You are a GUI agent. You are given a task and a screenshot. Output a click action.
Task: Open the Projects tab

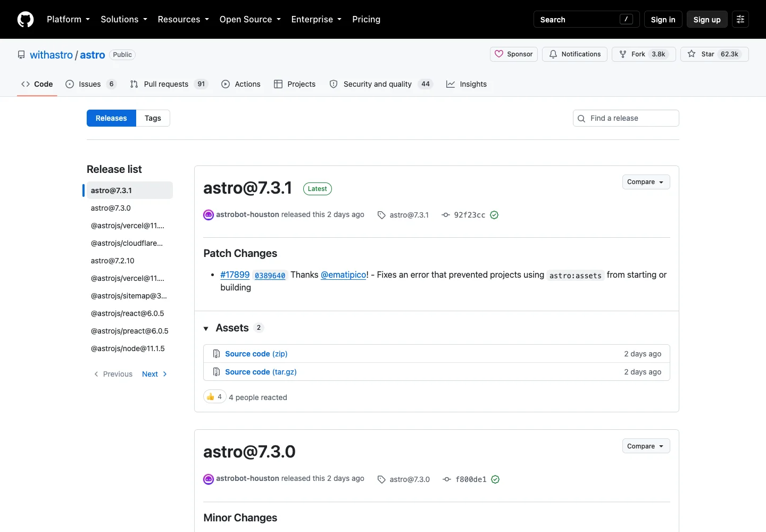click(x=295, y=84)
